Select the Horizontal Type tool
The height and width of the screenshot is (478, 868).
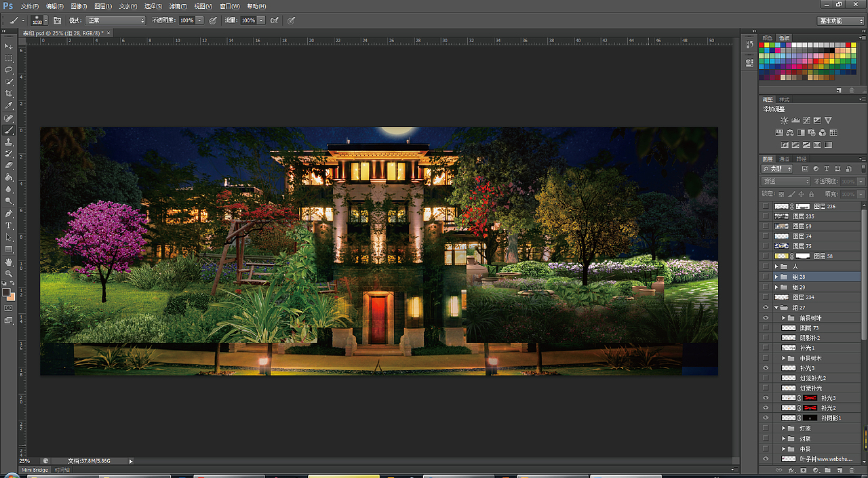[x=9, y=225]
